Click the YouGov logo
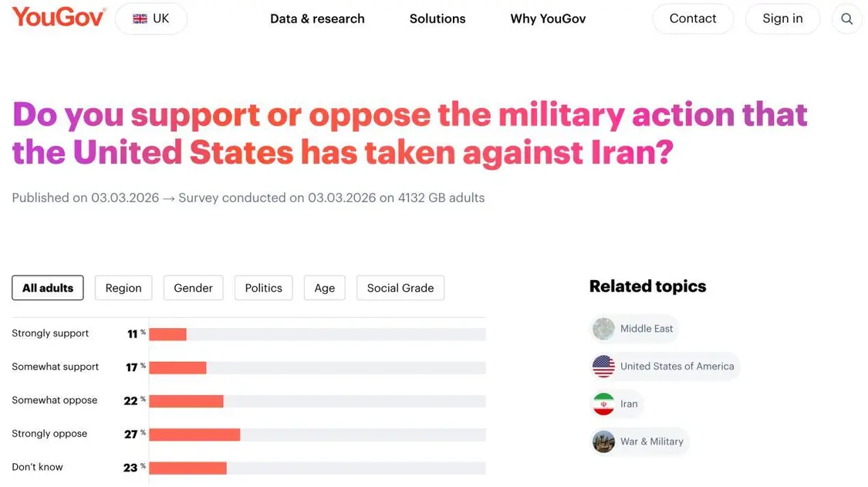868x487 pixels. click(59, 17)
